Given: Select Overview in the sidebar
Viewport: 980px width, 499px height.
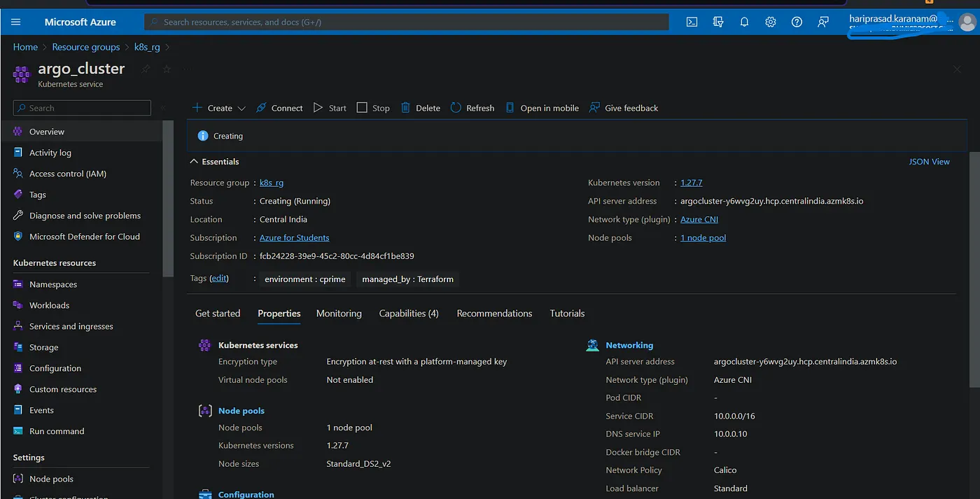Looking at the screenshot, I should tap(81, 132).
